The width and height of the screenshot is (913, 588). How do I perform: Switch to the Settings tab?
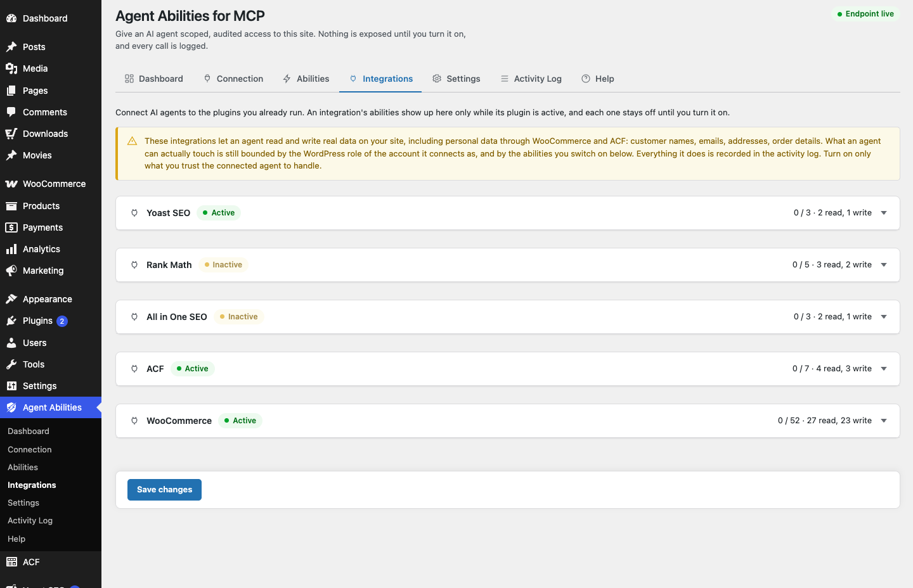coord(456,79)
